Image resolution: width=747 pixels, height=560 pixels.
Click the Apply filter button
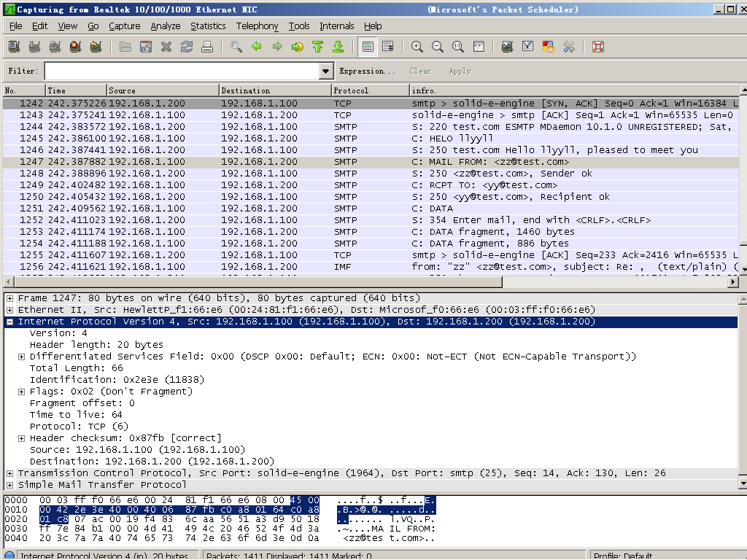460,71
